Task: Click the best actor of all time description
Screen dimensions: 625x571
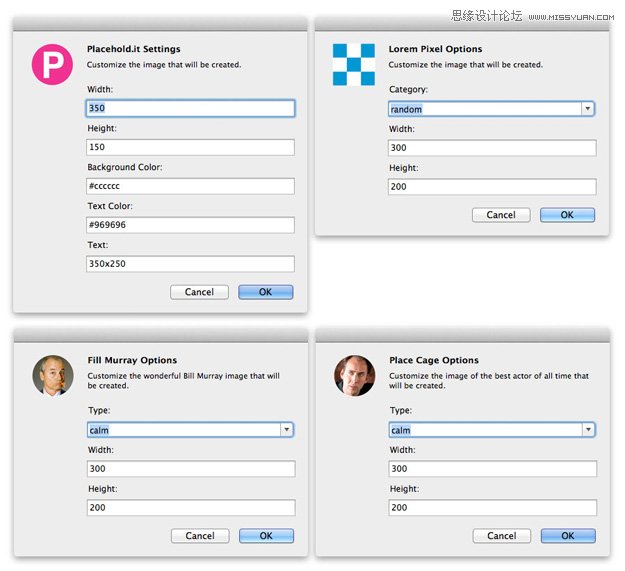Action: (489, 381)
